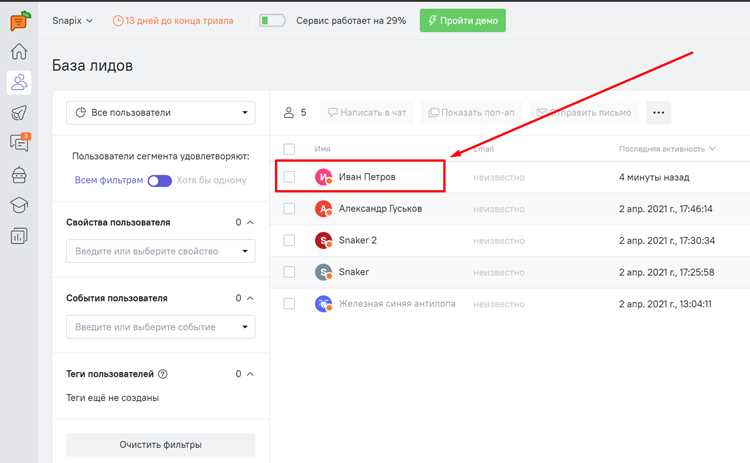Check the Snaker 2 row checkbox

(x=289, y=240)
